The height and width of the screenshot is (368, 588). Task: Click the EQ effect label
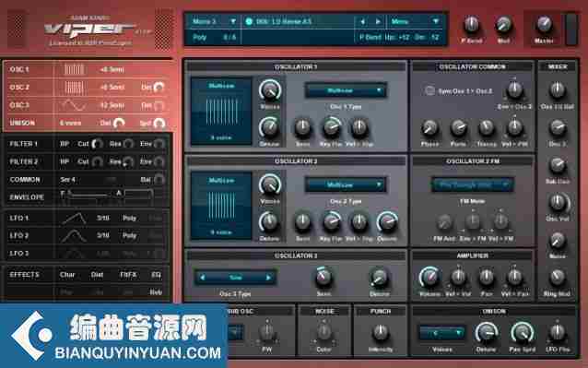point(156,275)
